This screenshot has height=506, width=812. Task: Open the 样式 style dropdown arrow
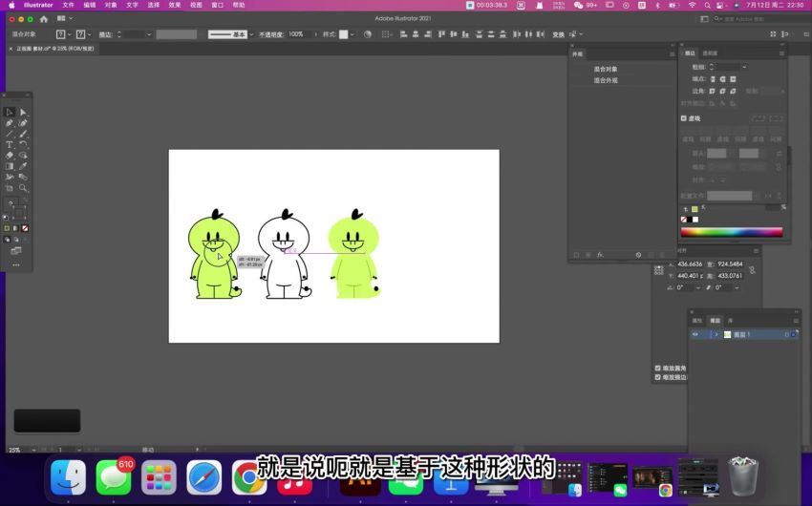(353, 34)
